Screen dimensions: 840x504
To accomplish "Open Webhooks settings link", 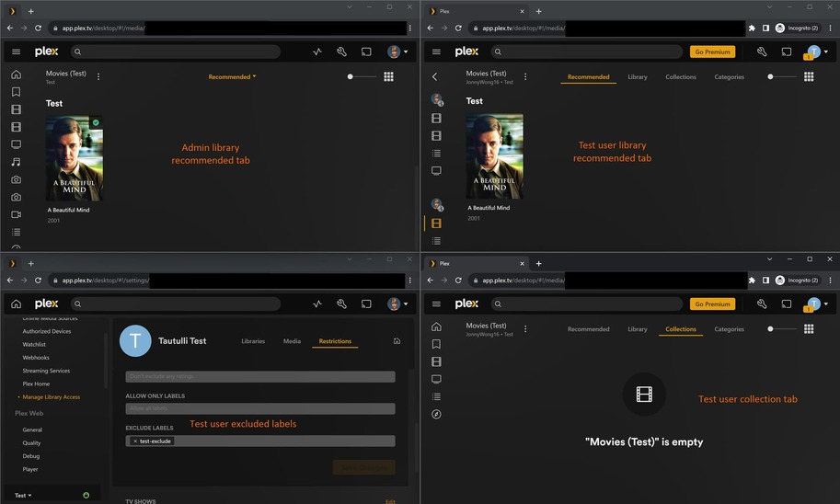I will pyautogui.click(x=36, y=357).
